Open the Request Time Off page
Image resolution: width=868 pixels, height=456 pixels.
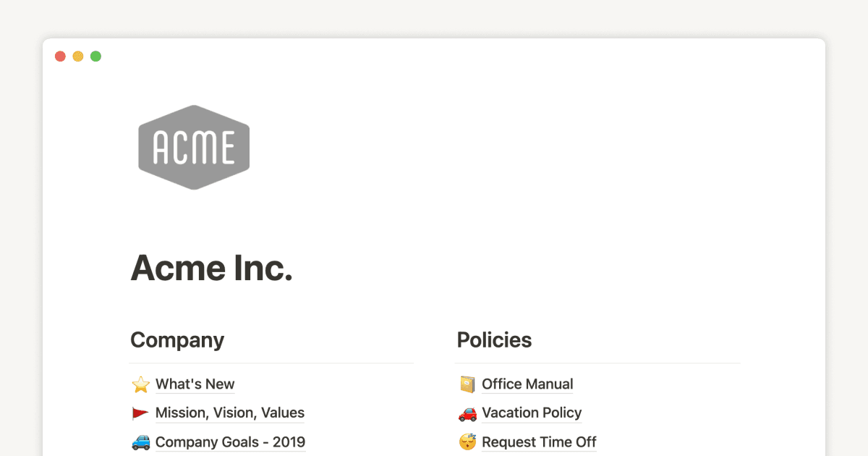pyautogui.click(x=539, y=442)
